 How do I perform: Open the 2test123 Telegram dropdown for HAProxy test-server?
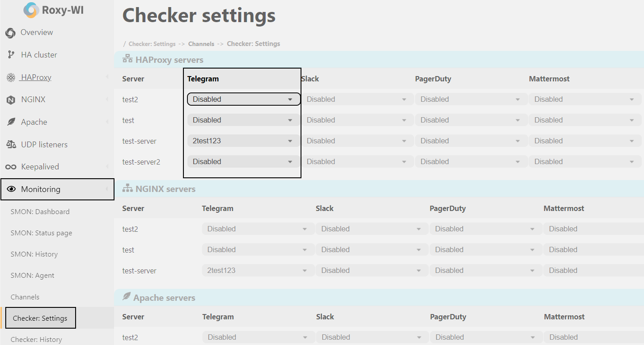coord(243,141)
